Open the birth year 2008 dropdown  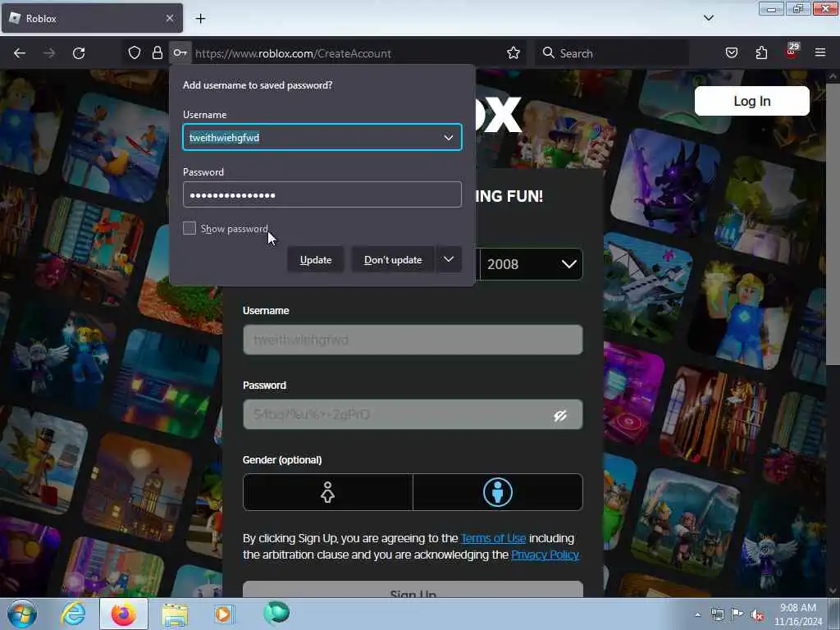click(531, 264)
